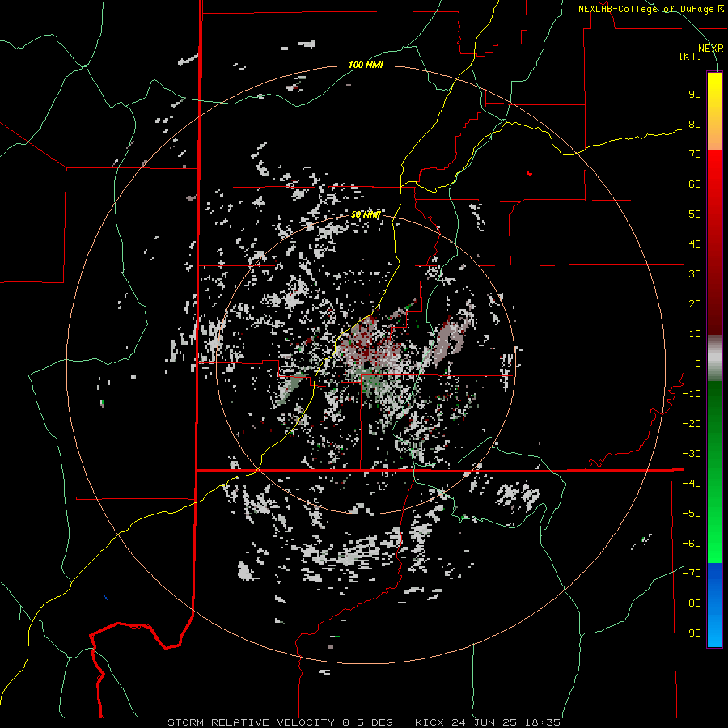
Task: Click the 50 NMI range ring label
Action: [x=366, y=214]
